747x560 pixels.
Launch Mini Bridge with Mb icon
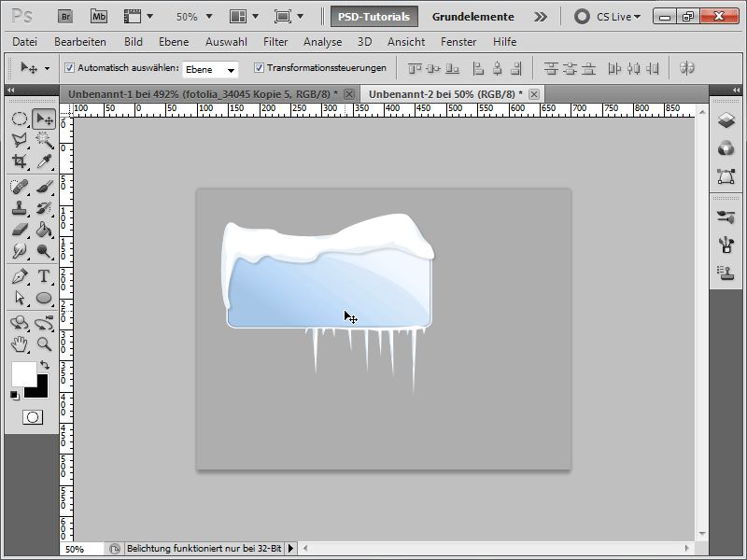point(99,17)
